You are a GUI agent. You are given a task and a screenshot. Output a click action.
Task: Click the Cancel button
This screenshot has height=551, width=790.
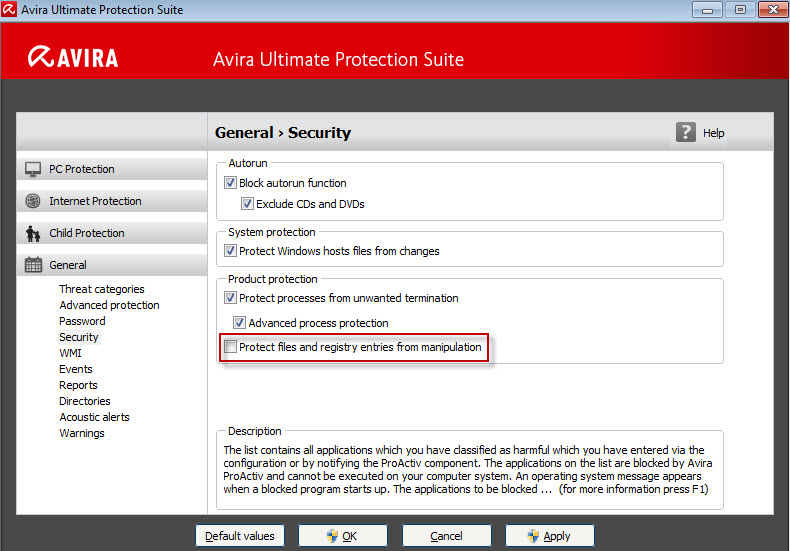coord(446,536)
